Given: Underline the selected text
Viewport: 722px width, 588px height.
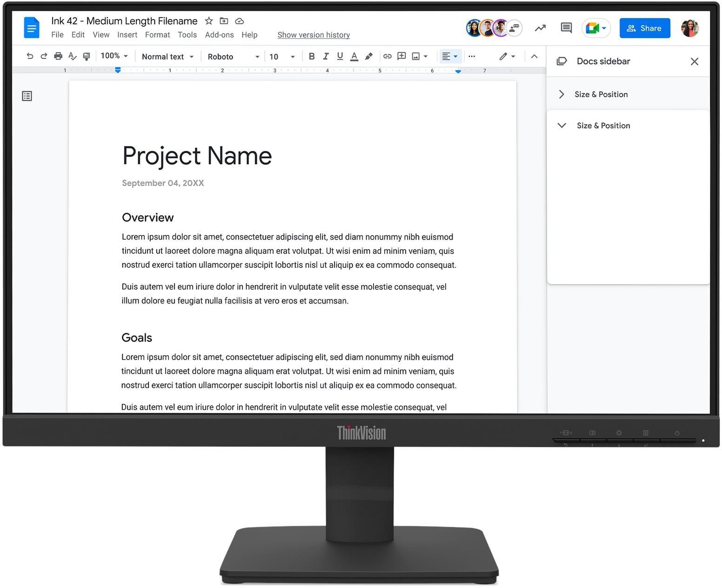Looking at the screenshot, I should tap(340, 56).
